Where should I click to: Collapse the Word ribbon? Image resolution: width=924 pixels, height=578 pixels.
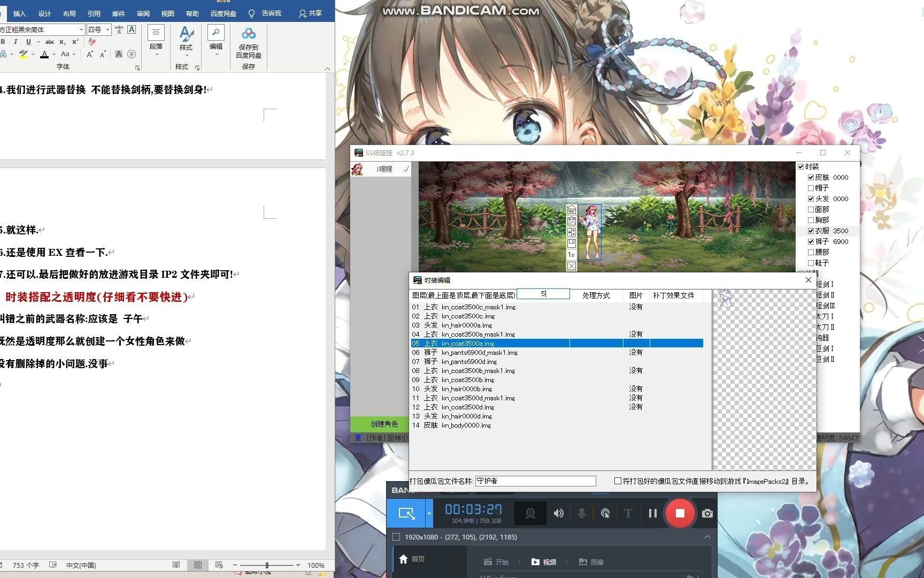point(327,68)
